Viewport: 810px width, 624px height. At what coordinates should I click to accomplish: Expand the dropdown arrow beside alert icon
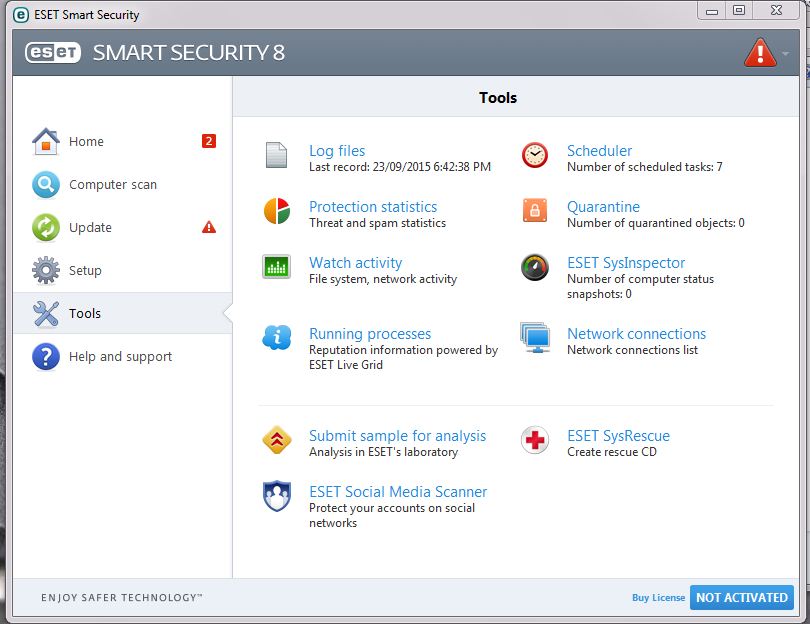coord(786,53)
